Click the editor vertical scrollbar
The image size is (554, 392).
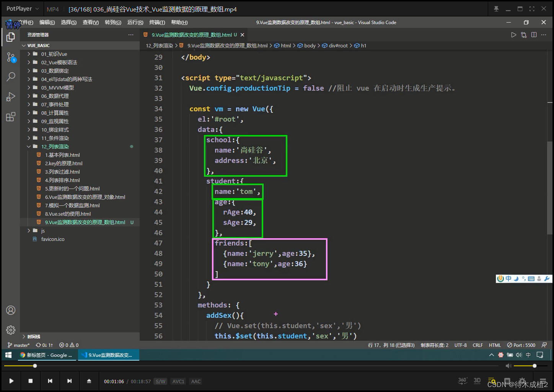pos(550,187)
